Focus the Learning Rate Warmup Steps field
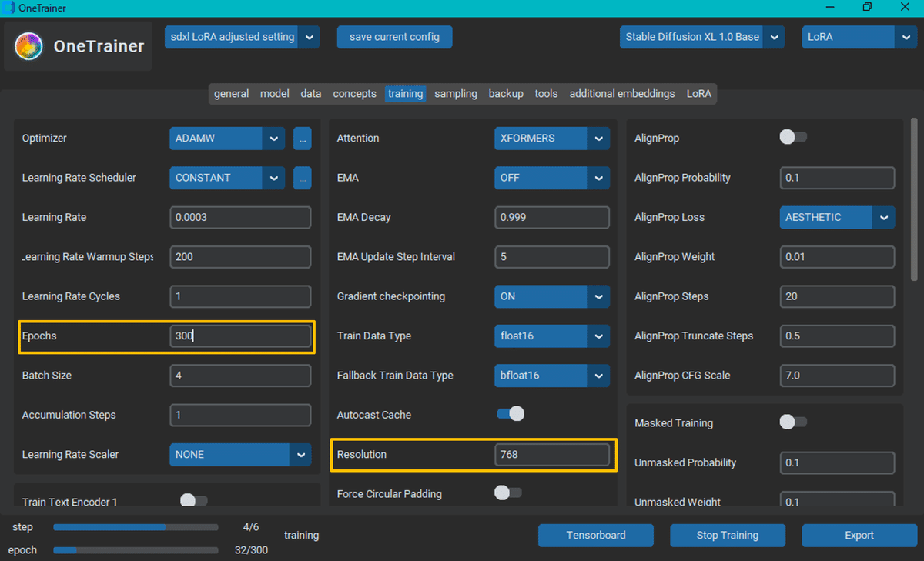The image size is (924, 561). point(240,257)
